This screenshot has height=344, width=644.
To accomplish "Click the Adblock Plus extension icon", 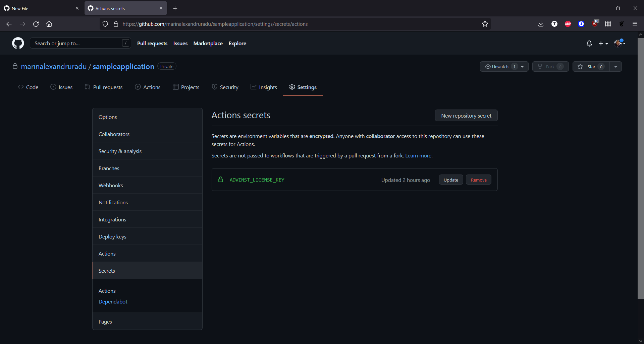I will click(x=568, y=24).
